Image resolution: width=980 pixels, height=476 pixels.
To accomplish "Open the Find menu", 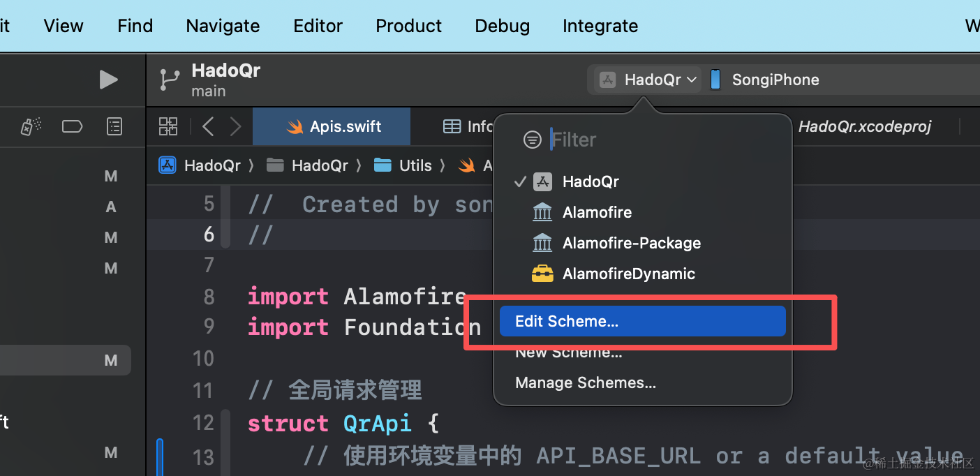I will [135, 26].
